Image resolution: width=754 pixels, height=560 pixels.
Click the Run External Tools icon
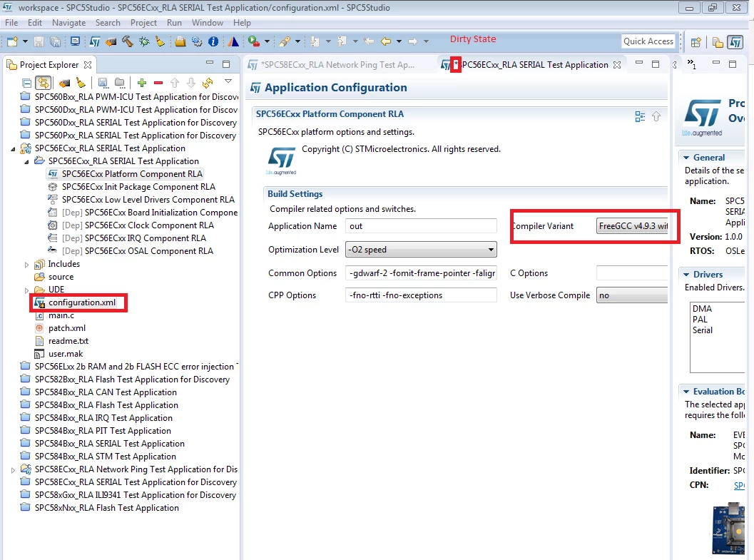(254, 42)
